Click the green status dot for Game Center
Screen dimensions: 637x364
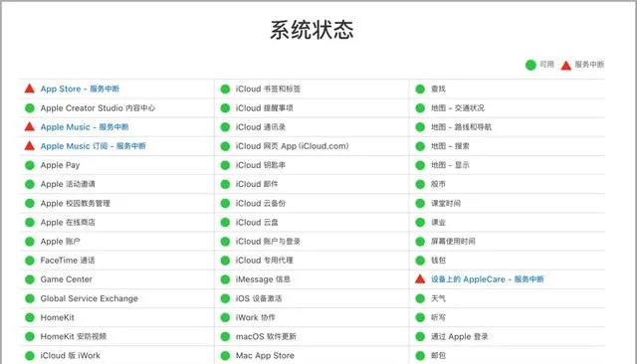coord(30,279)
